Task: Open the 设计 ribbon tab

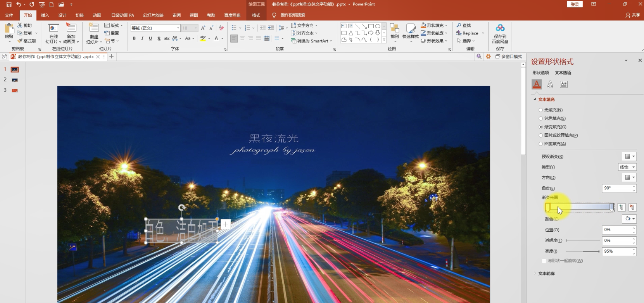Action: point(62,15)
